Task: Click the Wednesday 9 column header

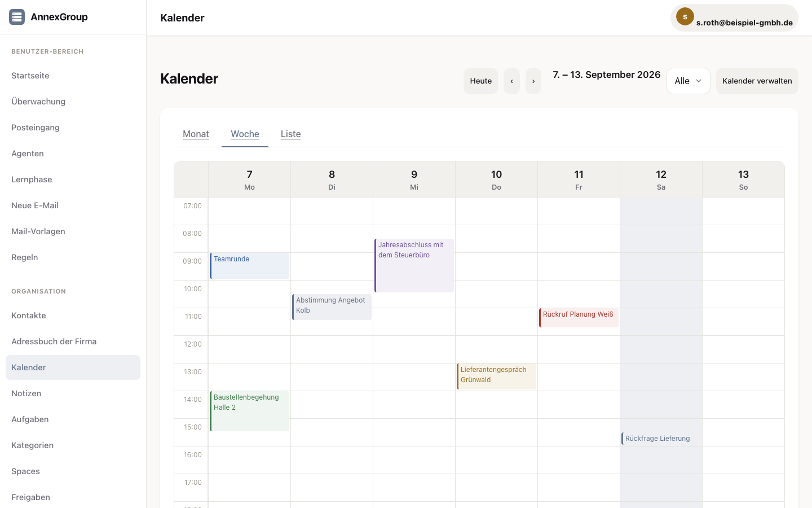Action: [x=414, y=179]
